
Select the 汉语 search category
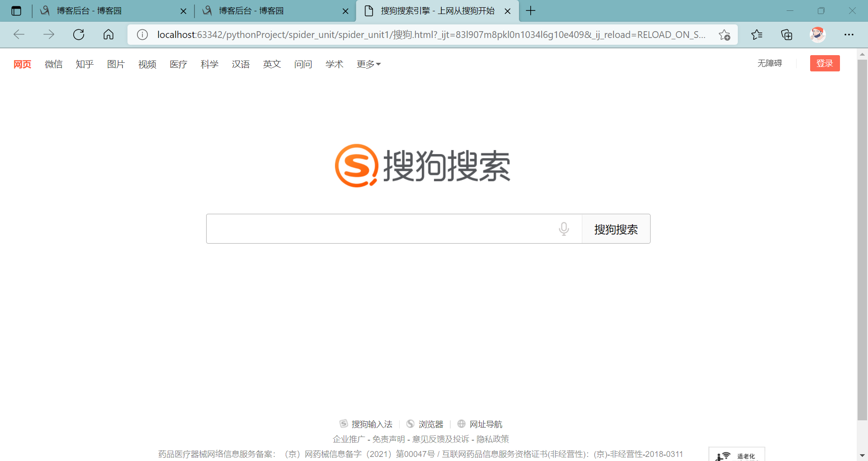coord(241,64)
